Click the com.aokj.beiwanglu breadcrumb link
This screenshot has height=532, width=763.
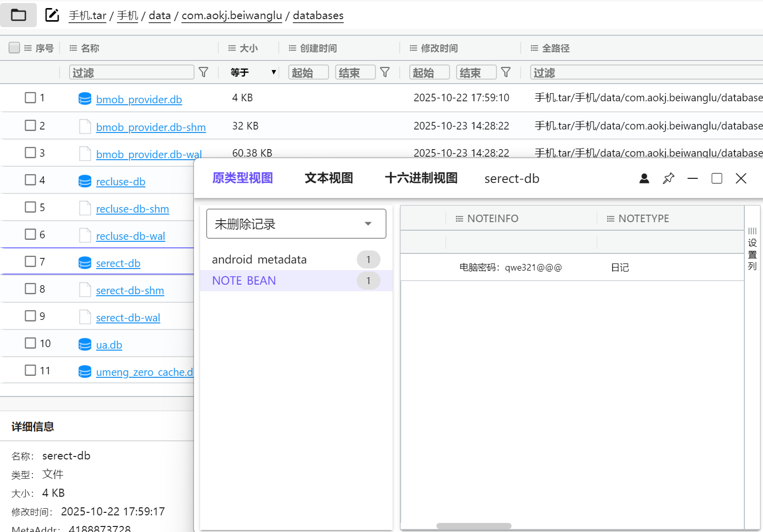point(232,16)
